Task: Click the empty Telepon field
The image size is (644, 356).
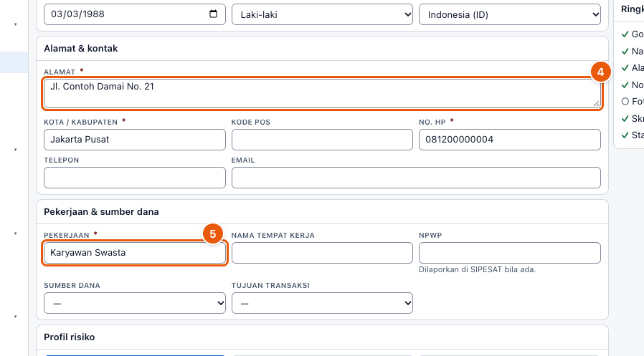Action: tap(135, 178)
